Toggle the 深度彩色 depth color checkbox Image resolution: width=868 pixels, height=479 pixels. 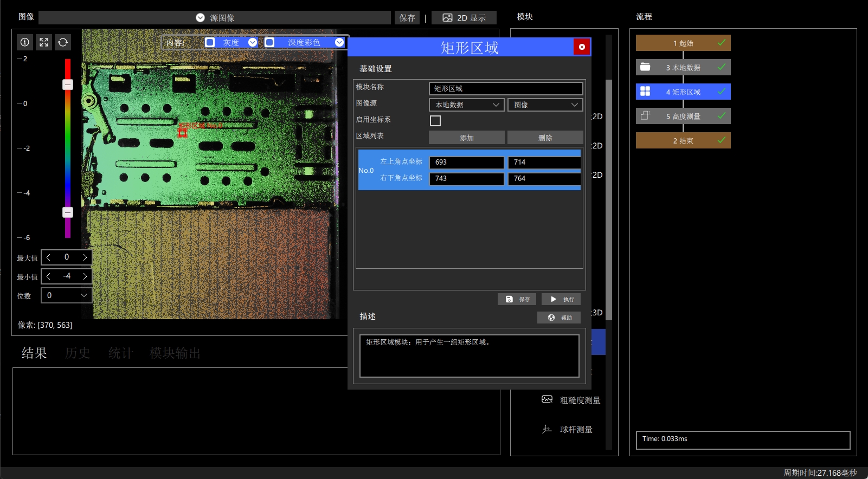tap(269, 42)
